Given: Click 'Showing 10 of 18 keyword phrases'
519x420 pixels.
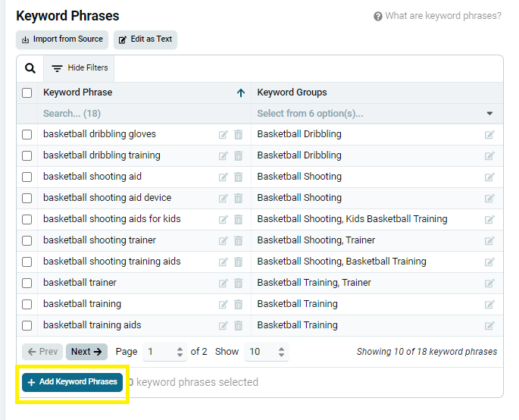Looking at the screenshot, I should (x=427, y=352).
